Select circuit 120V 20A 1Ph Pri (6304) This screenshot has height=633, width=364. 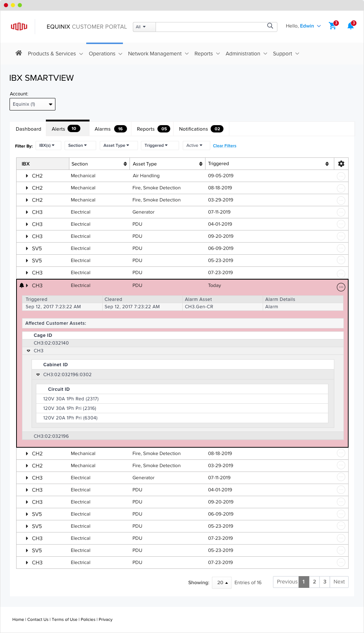click(x=182, y=418)
